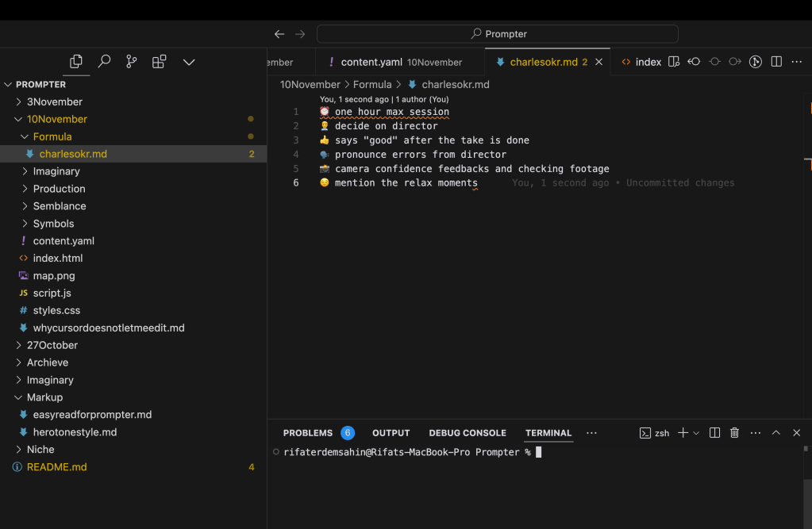Create a new terminal with plus
The image size is (812, 529).
683,433
